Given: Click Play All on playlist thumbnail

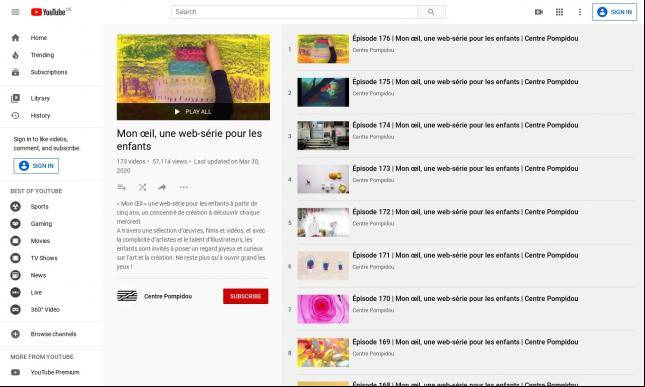Looking at the screenshot, I should pyautogui.click(x=193, y=111).
